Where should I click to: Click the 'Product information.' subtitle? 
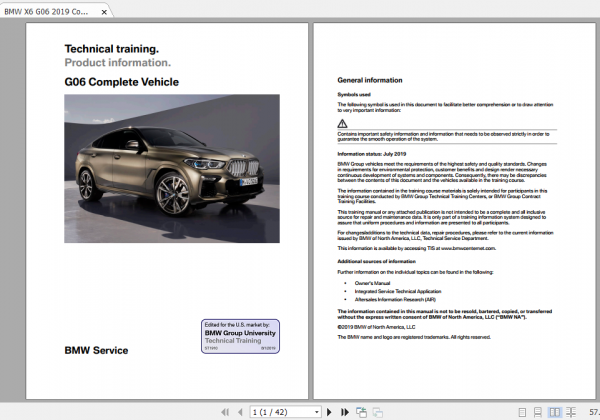[x=118, y=62]
